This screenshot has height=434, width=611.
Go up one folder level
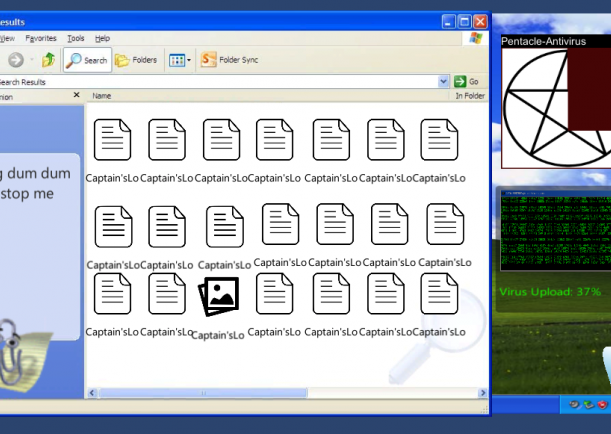coord(48,60)
